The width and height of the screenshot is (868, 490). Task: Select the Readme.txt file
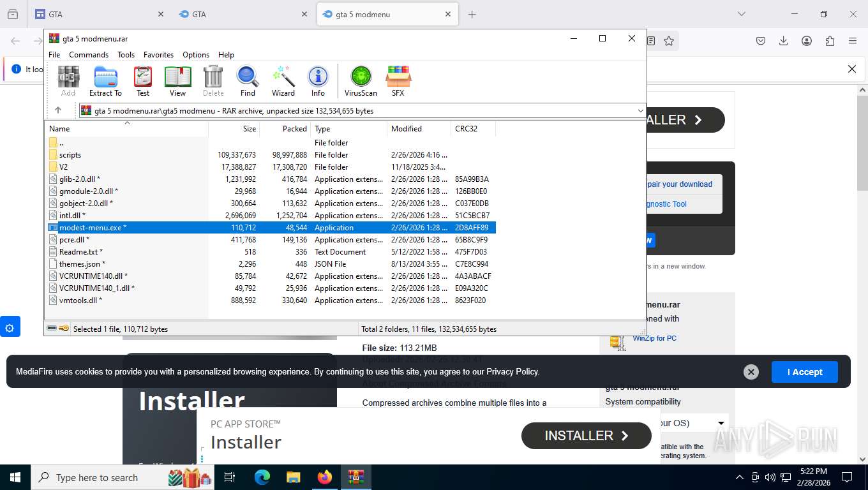[271, 252]
